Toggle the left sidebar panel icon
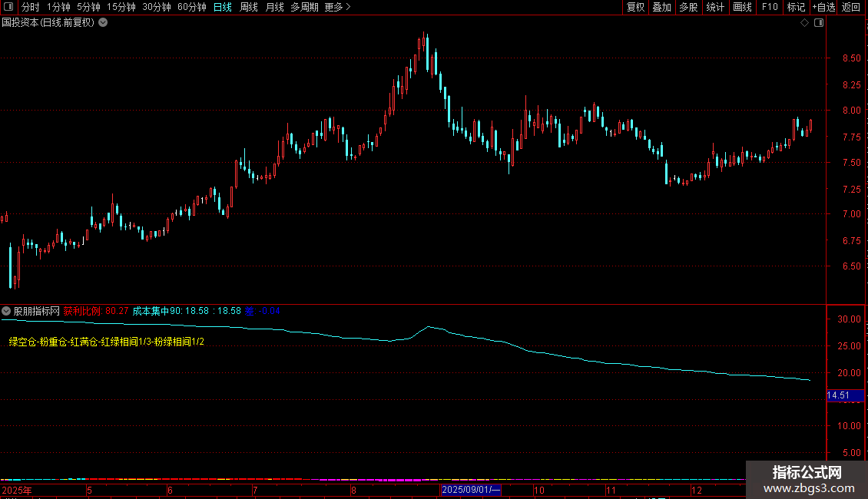Screen dimensions: 868x499 pos(8,7)
